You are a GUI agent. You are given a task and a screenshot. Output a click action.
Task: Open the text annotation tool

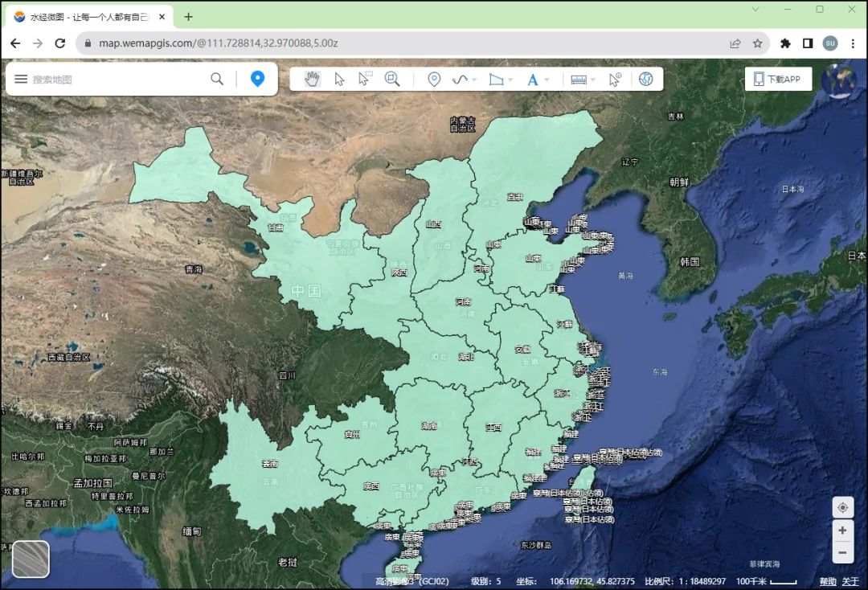(x=533, y=79)
